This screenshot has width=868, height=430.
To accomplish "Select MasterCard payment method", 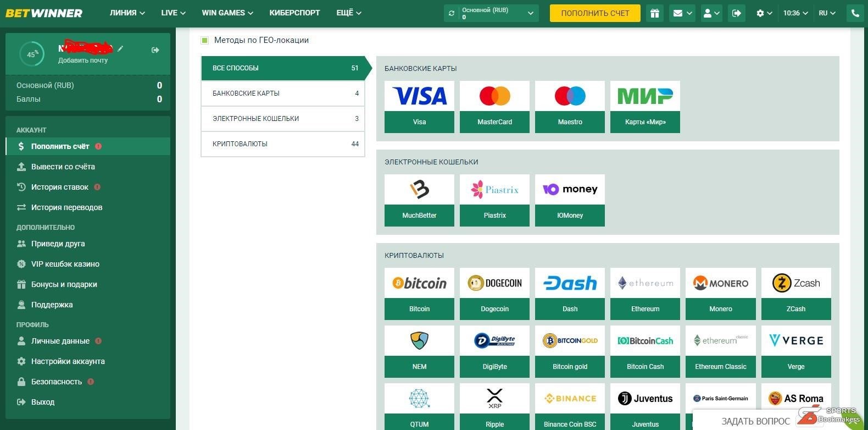I will 494,107.
